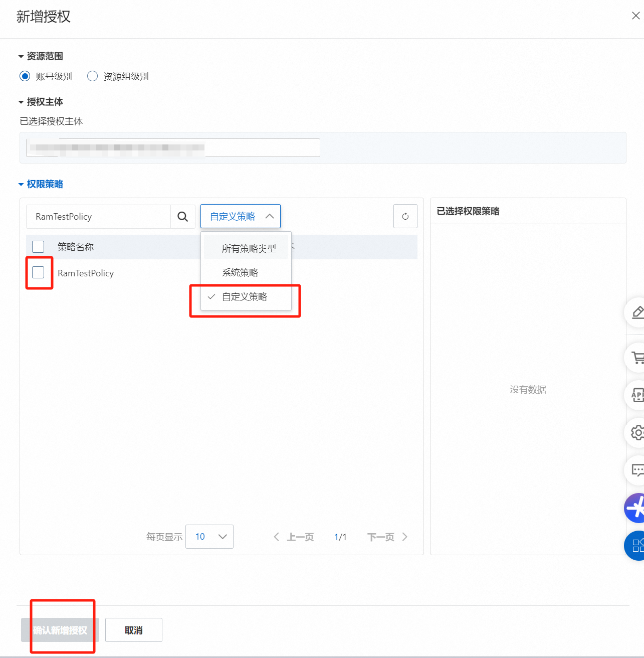Click the 确认新增授权 button
The width and height of the screenshot is (644, 658).
(x=60, y=630)
